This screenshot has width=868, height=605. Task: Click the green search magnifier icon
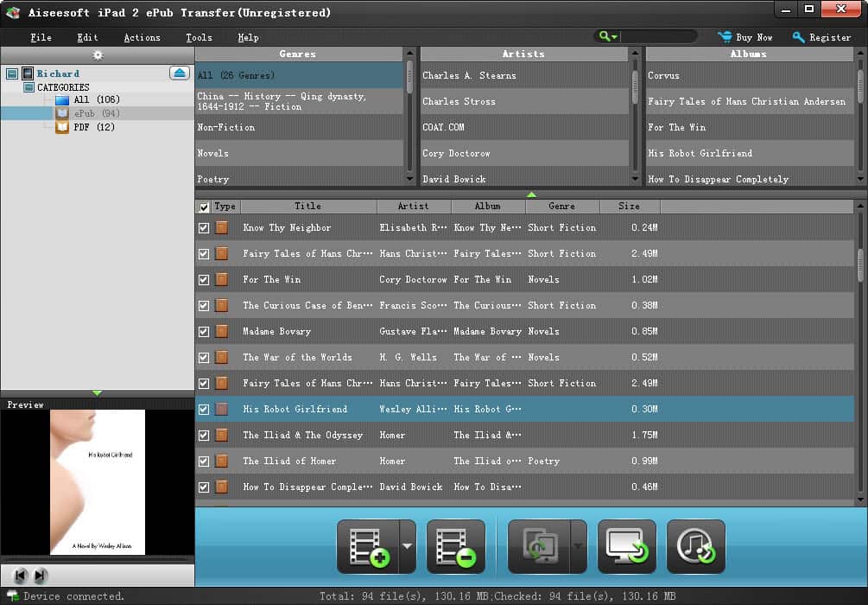point(604,36)
